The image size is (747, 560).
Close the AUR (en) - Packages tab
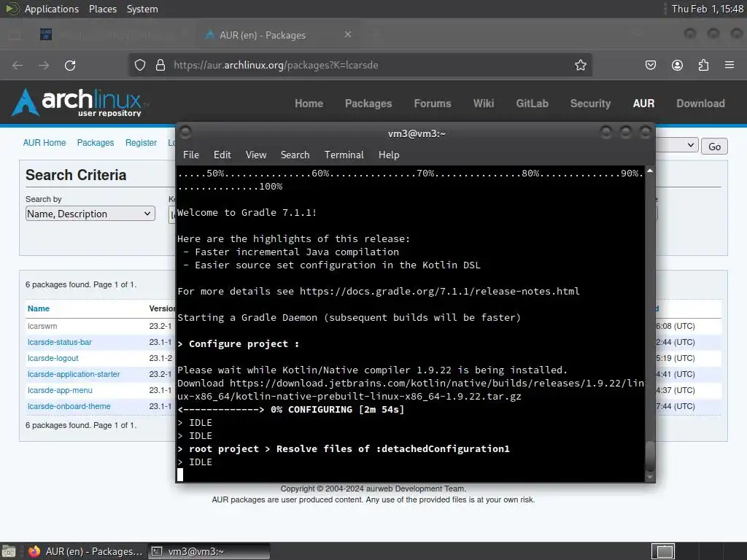[x=348, y=35]
